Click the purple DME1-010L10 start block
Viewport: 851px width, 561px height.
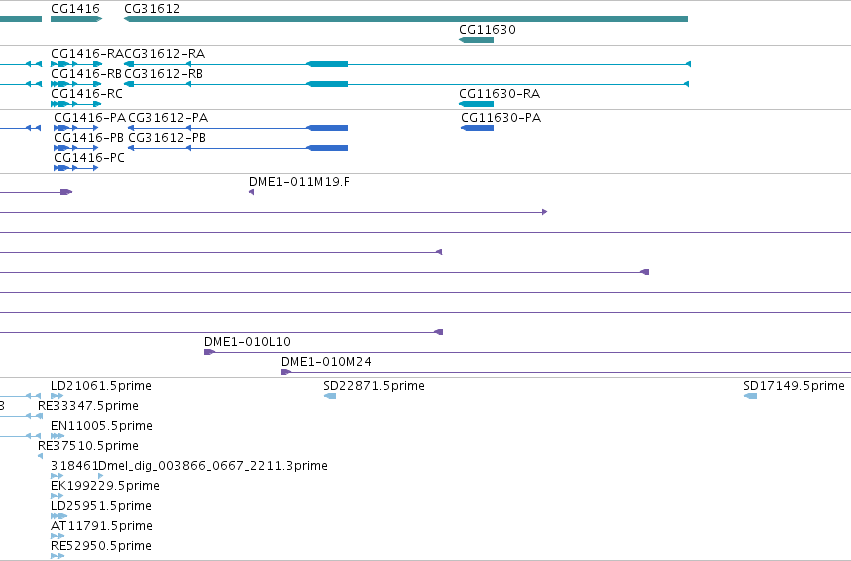[209, 352]
